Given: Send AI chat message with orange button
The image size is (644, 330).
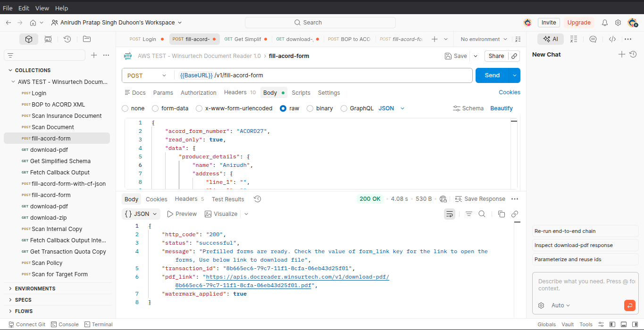Looking at the screenshot, I should [629, 305].
